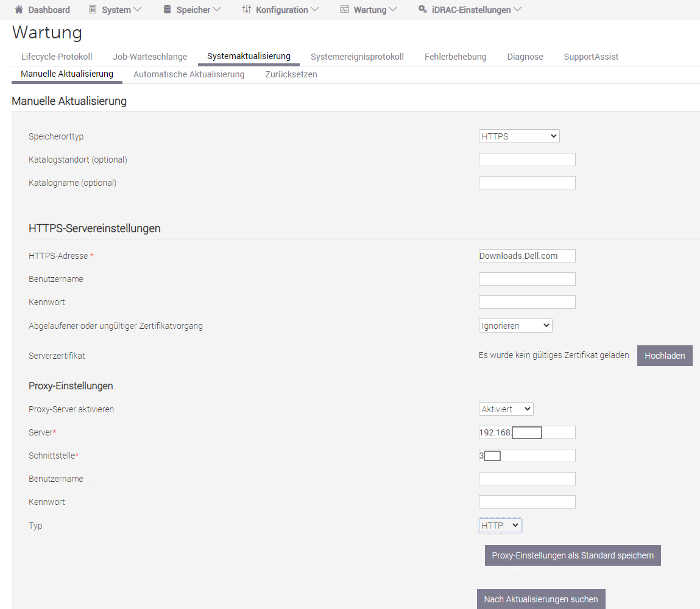Focus the Katalogname input field

coord(527,183)
